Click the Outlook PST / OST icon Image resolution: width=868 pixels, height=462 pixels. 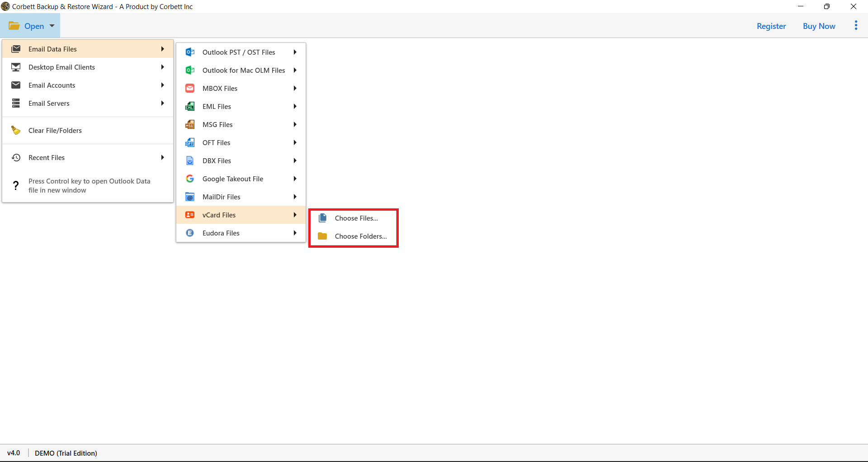click(190, 52)
